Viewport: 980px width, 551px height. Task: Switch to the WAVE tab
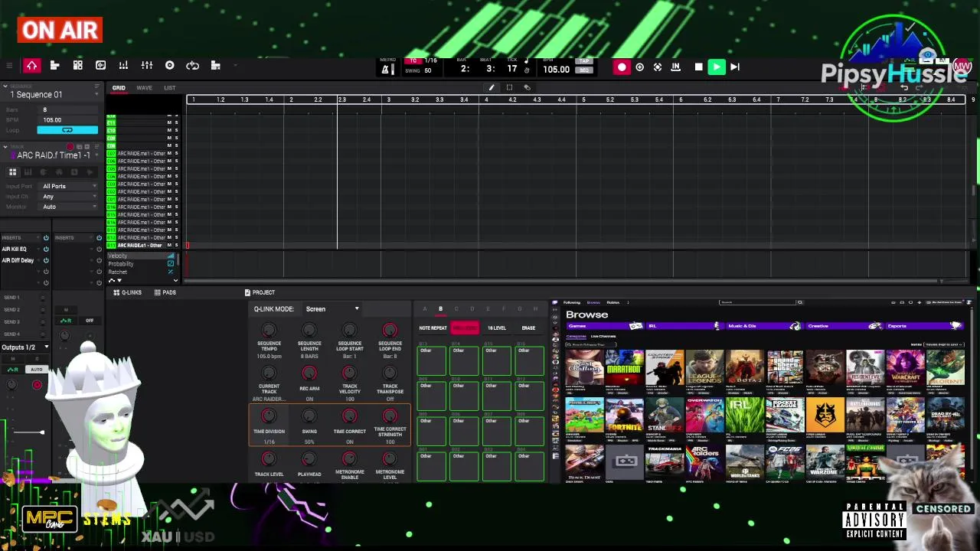(x=144, y=88)
